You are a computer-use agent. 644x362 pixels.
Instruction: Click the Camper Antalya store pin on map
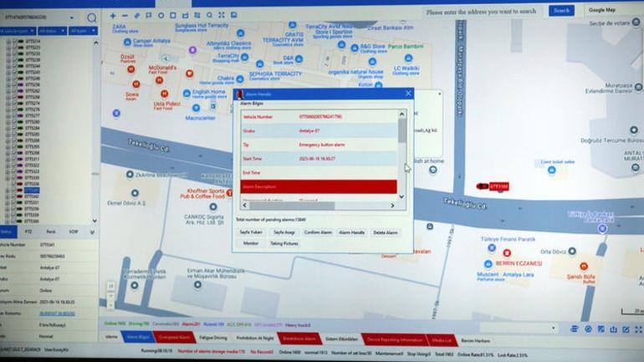127,42
